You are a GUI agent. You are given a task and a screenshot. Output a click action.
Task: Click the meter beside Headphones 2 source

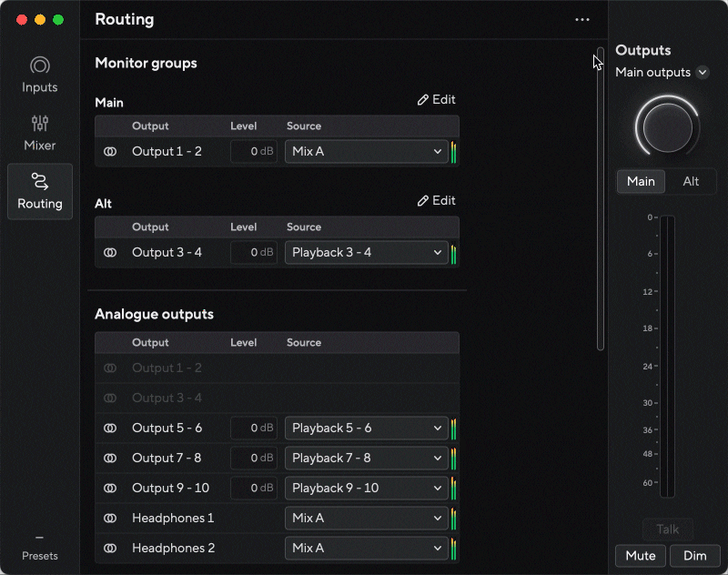(453, 549)
